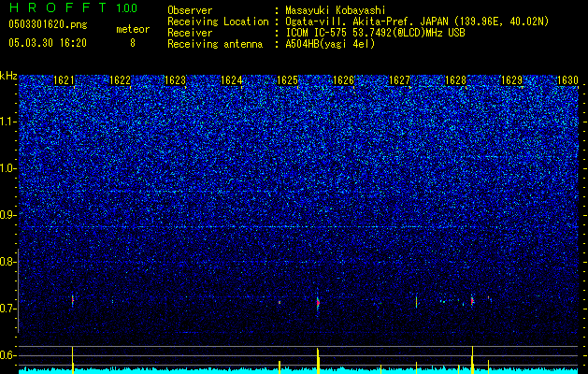Click the 1628 time axis label

[x=455, y=79]
